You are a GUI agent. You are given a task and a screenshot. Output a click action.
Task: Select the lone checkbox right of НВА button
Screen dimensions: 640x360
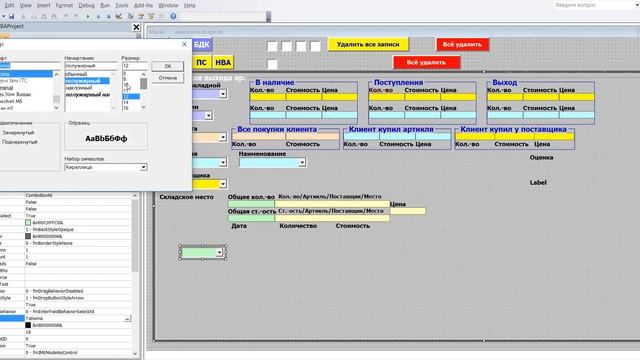pos(272,64)
